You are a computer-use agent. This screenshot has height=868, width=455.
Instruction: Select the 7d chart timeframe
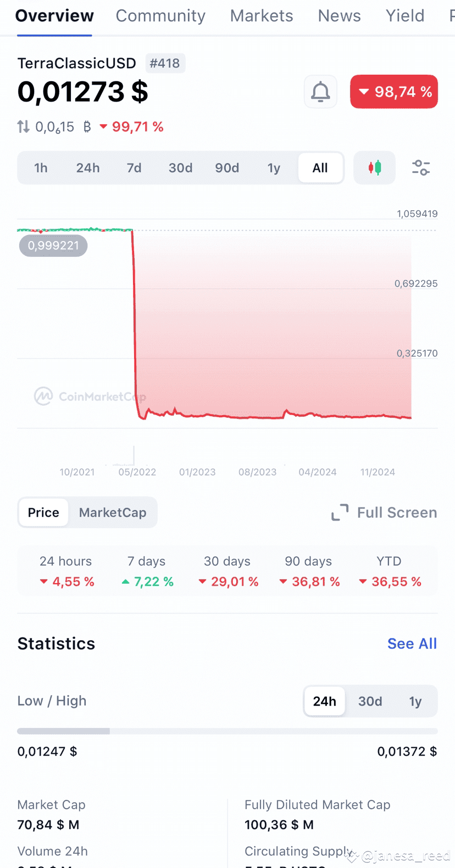pyautogui.click(x=134, y=167)
